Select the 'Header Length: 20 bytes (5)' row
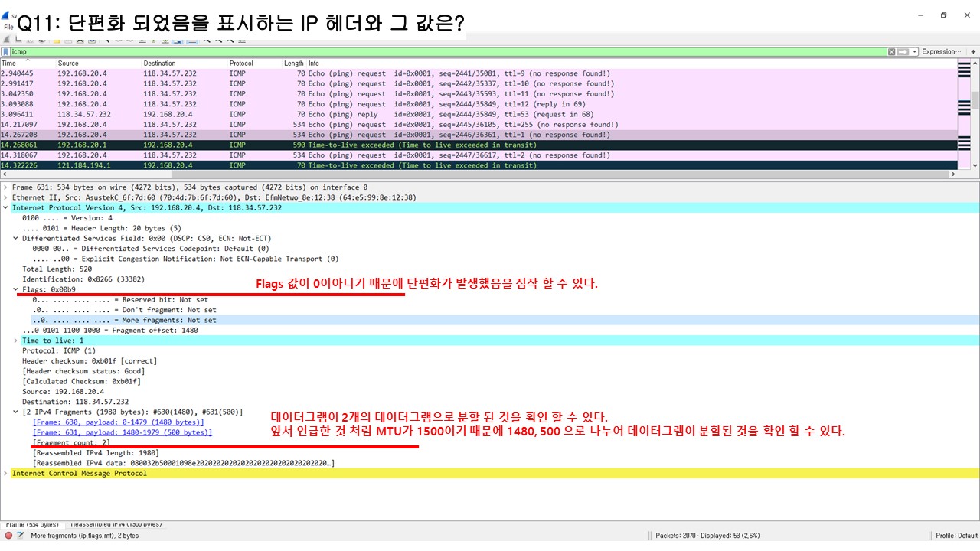 (x=102, y=227)
